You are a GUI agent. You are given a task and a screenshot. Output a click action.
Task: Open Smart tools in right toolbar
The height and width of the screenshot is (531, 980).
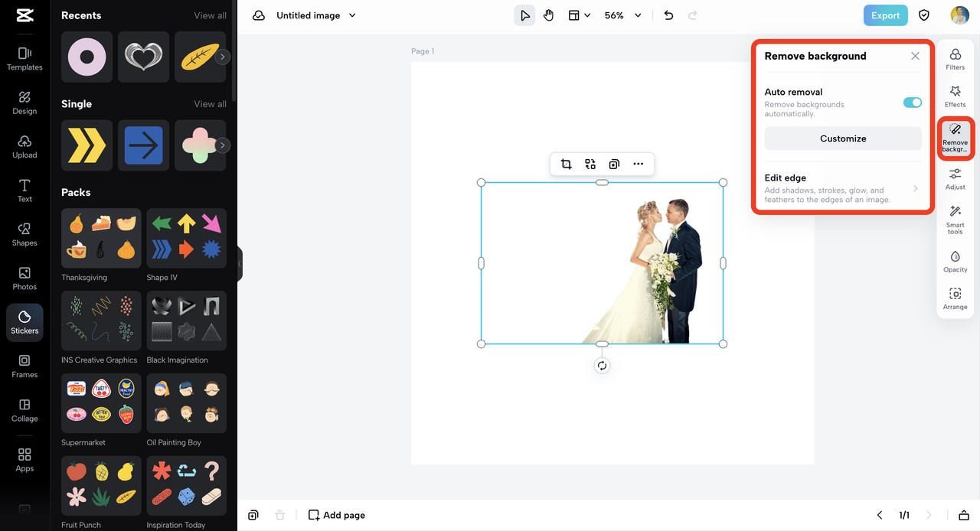[x=955, y=220]
